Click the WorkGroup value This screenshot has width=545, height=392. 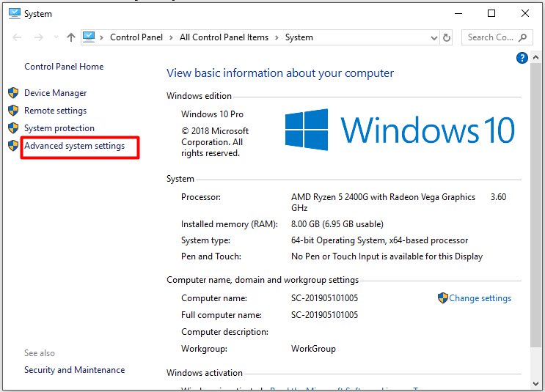pos(313,349)
